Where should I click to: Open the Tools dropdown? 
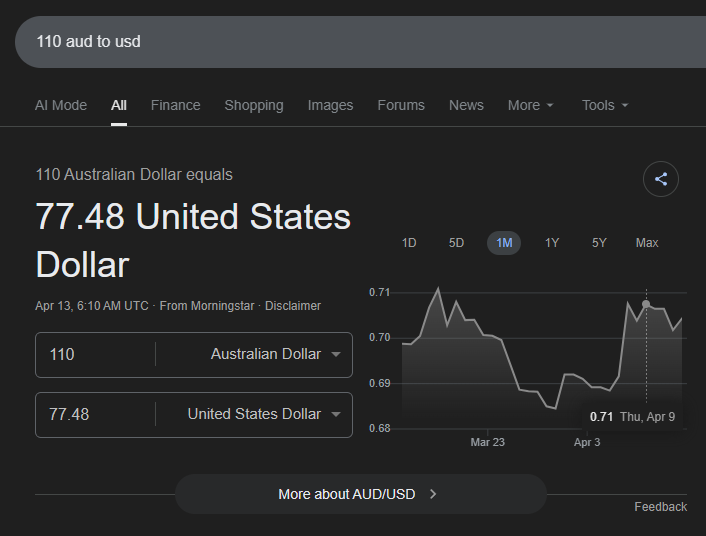(605, 105)
